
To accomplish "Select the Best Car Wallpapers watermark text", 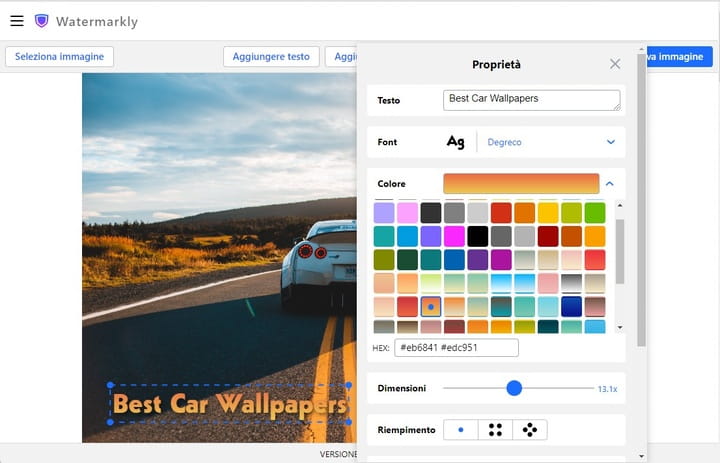I will 230,404.
